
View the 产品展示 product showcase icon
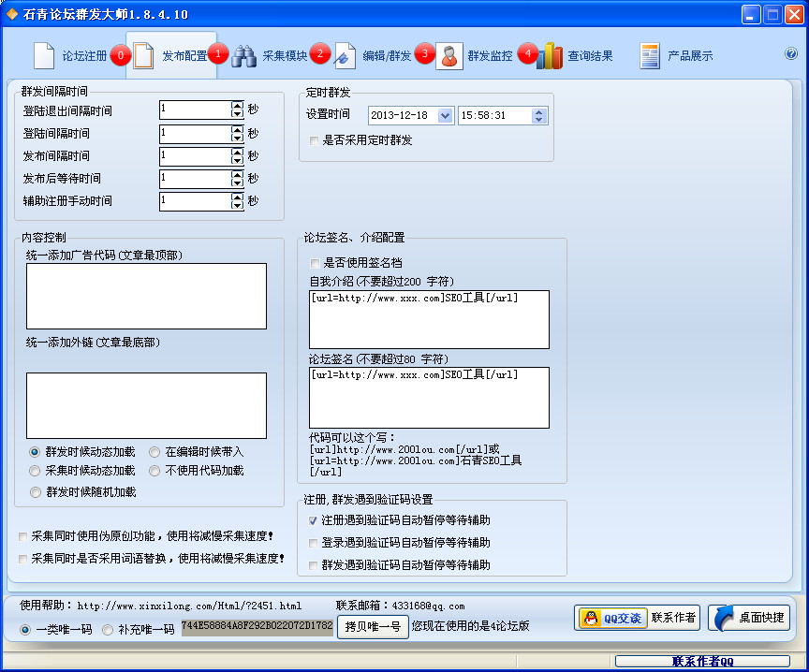(648, 54)
